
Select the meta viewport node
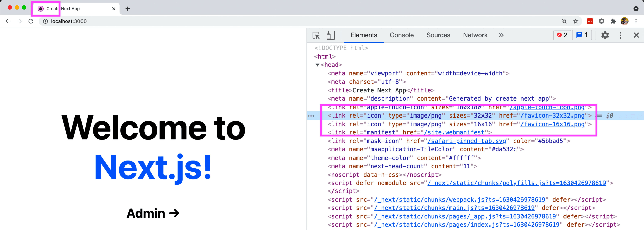tap(418, 73)
